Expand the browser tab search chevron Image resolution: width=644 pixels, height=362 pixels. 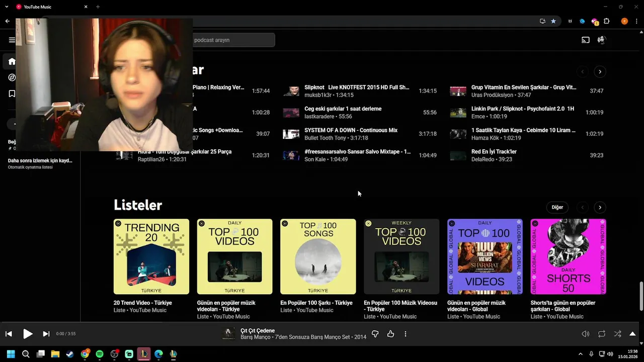7,7
